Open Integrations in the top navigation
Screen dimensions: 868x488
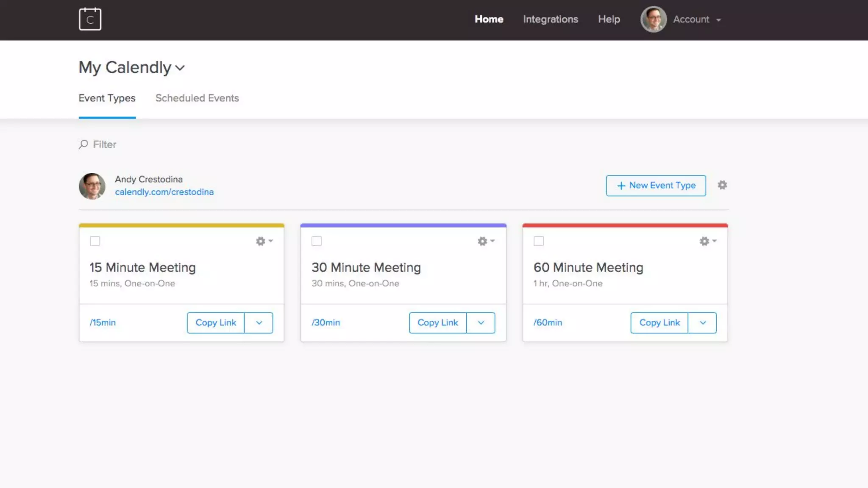[550, 19]
